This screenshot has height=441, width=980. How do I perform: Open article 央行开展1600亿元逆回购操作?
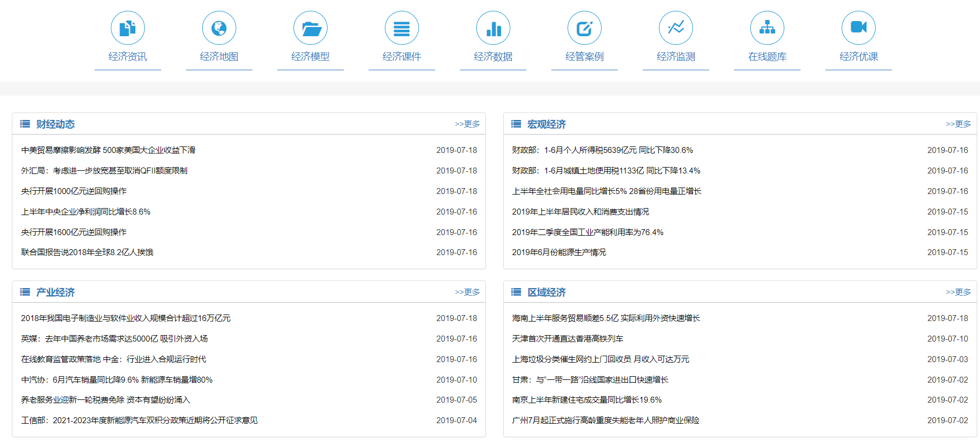[x=74, y=232]
